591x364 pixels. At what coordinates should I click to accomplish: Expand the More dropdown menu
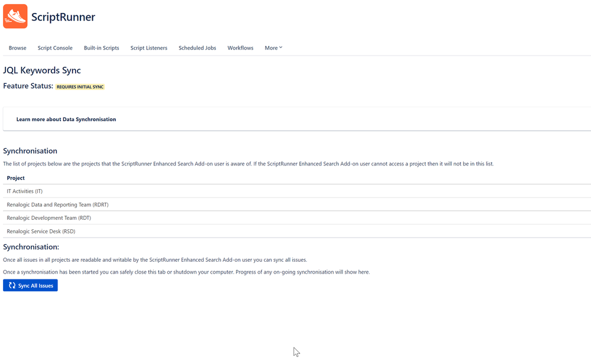[273, 48]
